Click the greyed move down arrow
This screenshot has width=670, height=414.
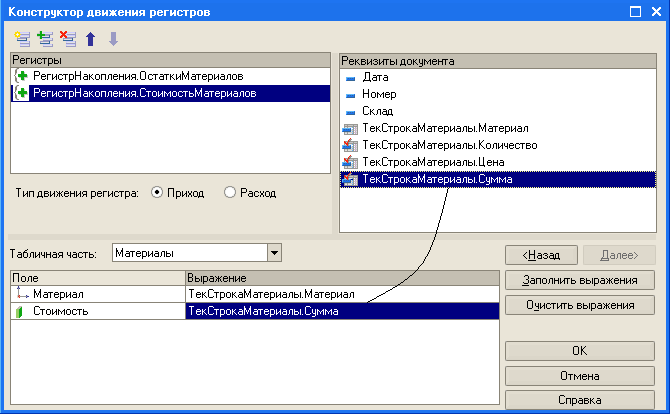[113, 39]
